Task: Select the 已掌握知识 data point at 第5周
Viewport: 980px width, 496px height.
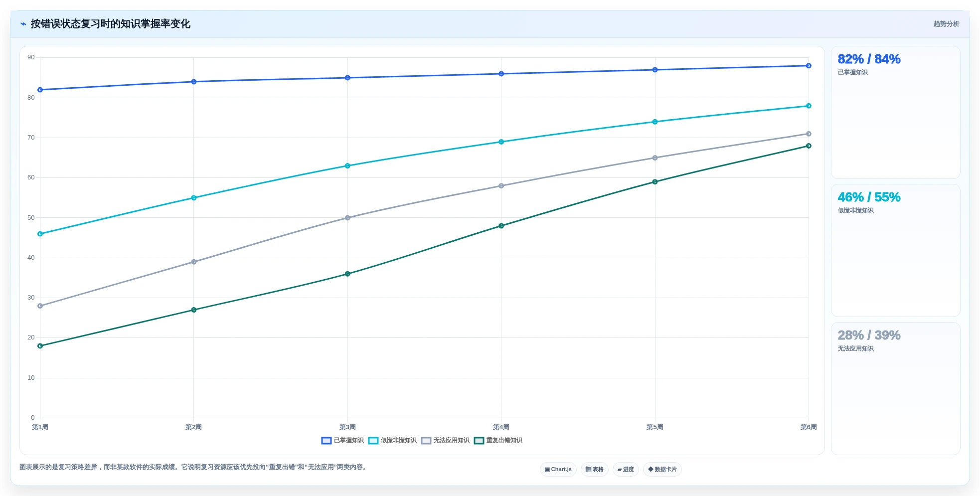Action: (x=655, y=70)
